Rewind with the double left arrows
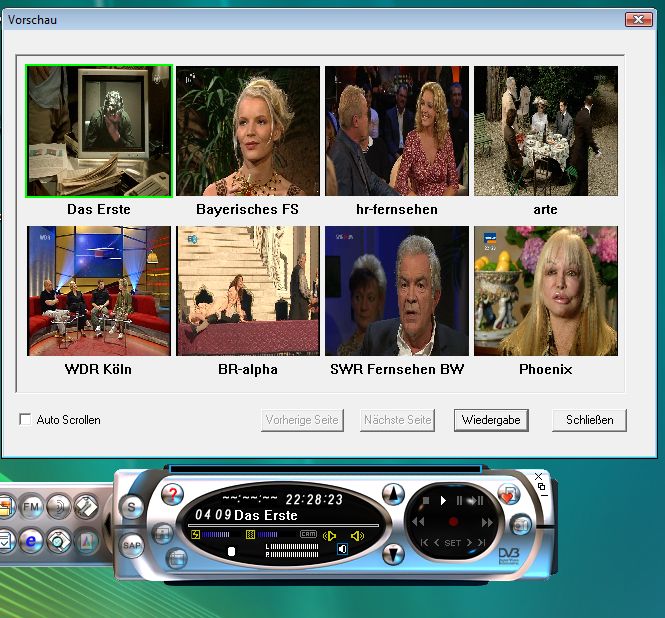This screenshot has height=618, width=665. [x=418, y=521]
